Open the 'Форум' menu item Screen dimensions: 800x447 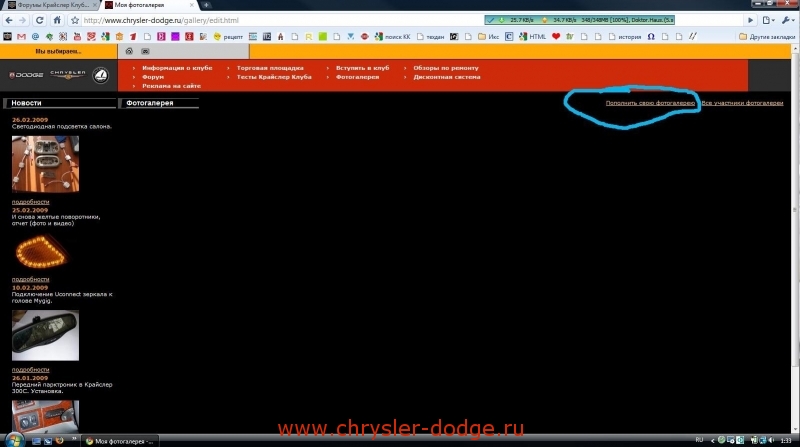point(153,77)
